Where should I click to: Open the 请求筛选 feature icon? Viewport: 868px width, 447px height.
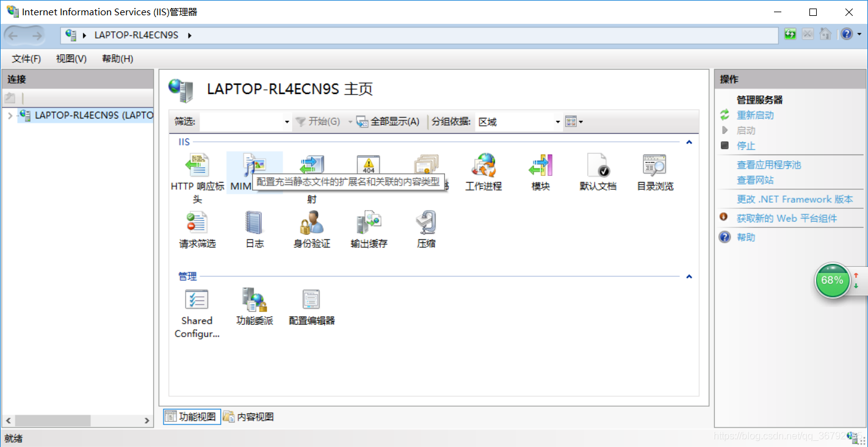[197, 223]
